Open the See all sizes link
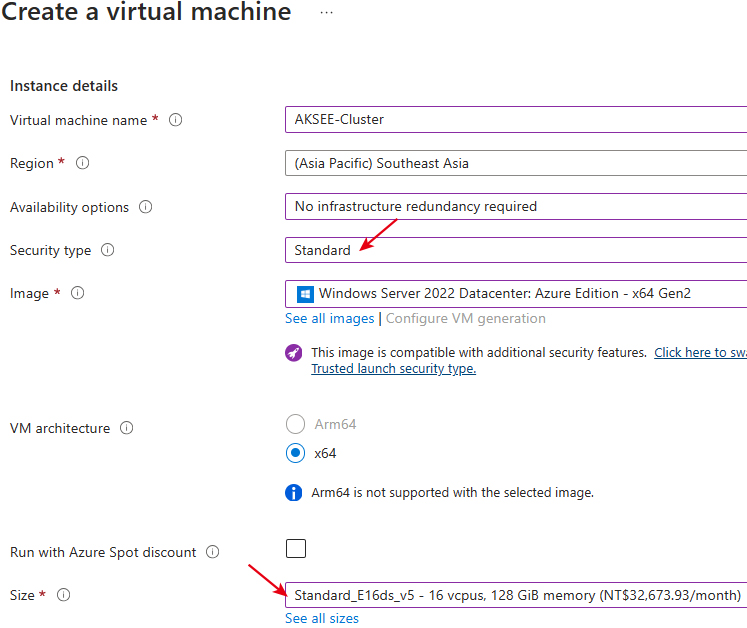747x628 pixels. pos(322,618)
